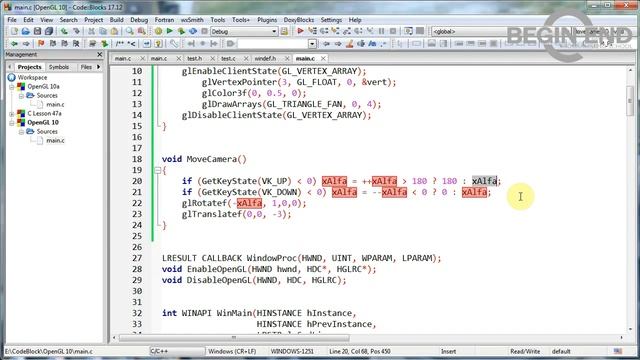640x360 pixels.
Task: Switch to the Symbols tab
Action: tap(59, 67)
